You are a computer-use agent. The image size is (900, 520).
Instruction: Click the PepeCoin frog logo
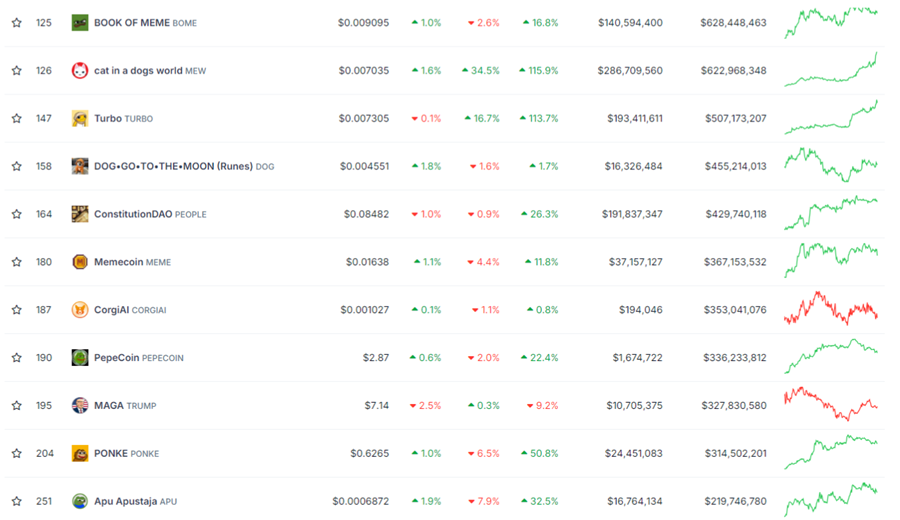click(80, 358)
